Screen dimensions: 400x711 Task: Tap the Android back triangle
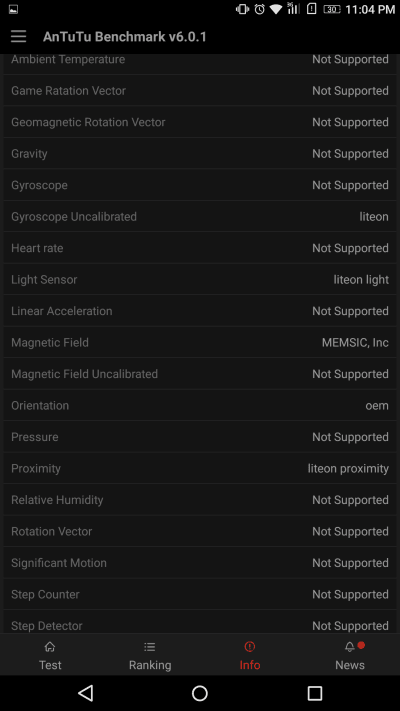tap(85, 693)
